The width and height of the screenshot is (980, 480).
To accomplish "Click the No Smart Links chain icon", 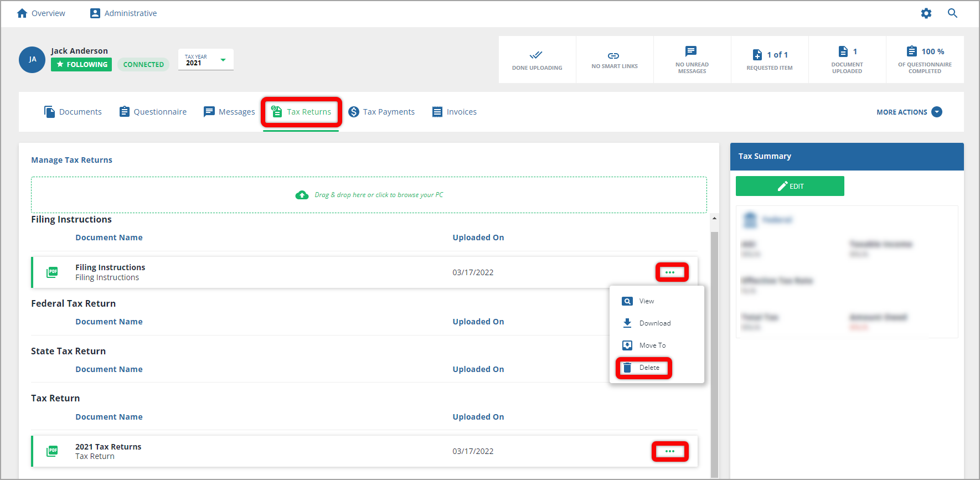I will pos(613,56).
